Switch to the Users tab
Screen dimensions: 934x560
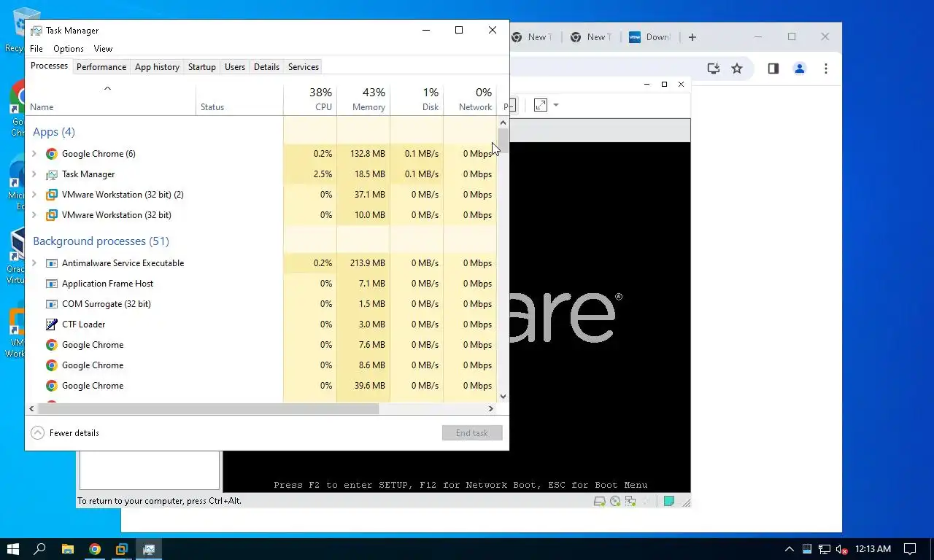click(235, 67)
